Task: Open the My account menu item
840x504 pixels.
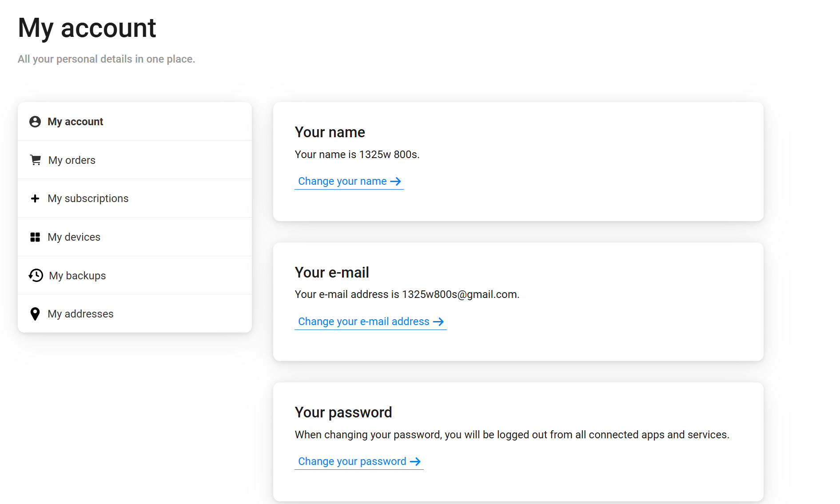Action: pyautogui.click(x=76, y=122)
